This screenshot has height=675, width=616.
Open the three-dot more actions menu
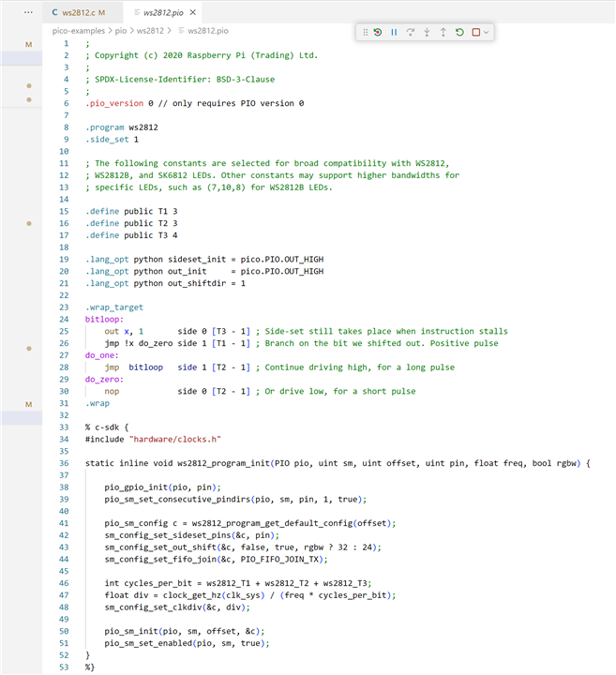28,13
